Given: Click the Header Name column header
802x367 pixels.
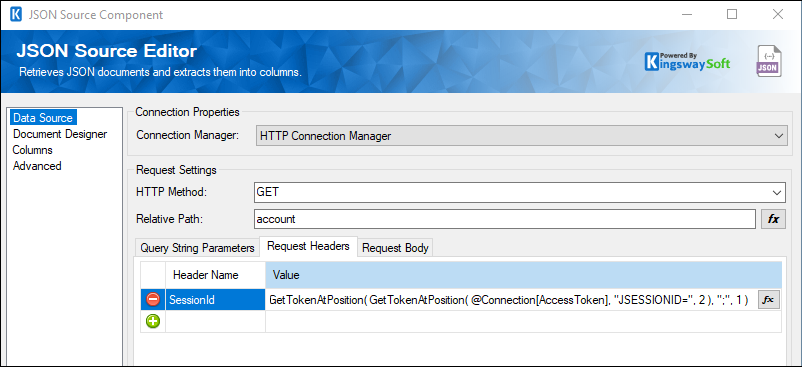Looking at the screenshot, I should pos(215,275).
